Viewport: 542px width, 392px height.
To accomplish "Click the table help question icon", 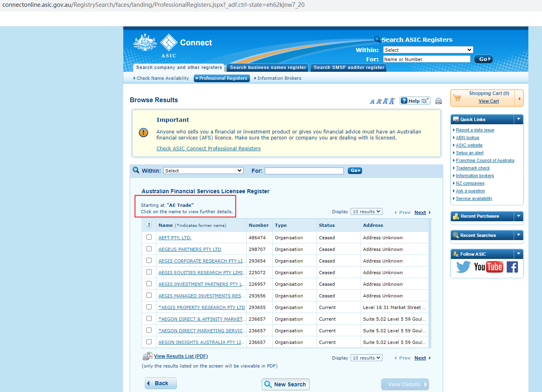I will 148,225.
